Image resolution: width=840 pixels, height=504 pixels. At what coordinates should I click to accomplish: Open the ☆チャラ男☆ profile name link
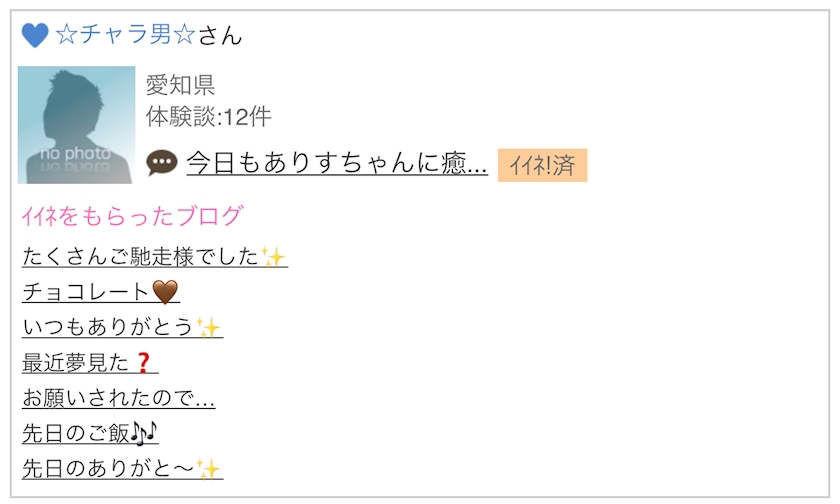(126, 36)
